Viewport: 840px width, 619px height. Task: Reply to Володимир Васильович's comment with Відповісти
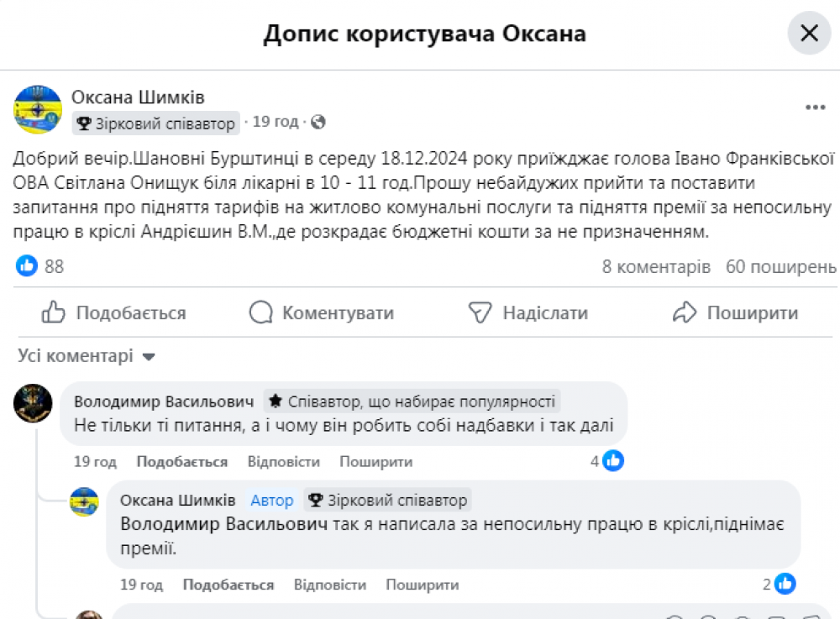pos(284,462)
